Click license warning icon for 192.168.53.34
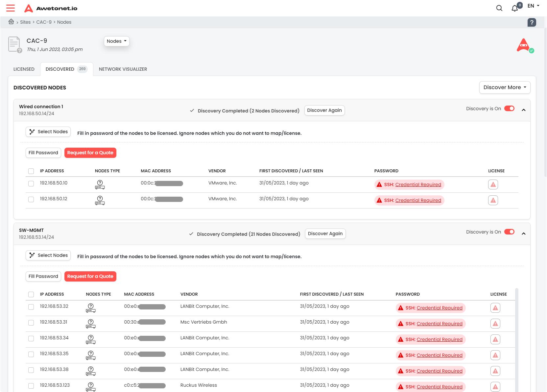The height and width of the screenshot is (392, 547). (x=495, y=339)
